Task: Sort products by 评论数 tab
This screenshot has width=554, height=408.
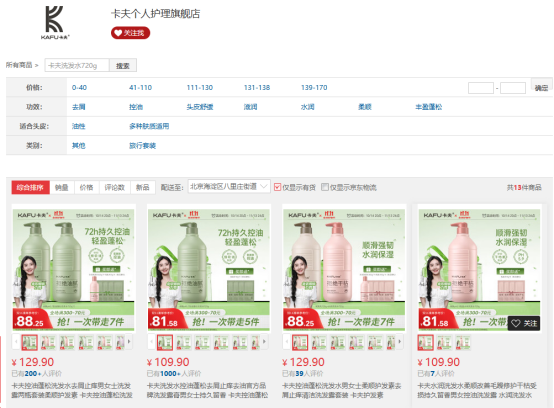Action: [115, 187]
